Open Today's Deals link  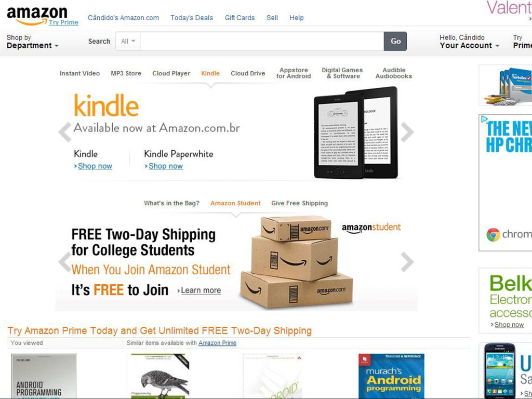192,18
